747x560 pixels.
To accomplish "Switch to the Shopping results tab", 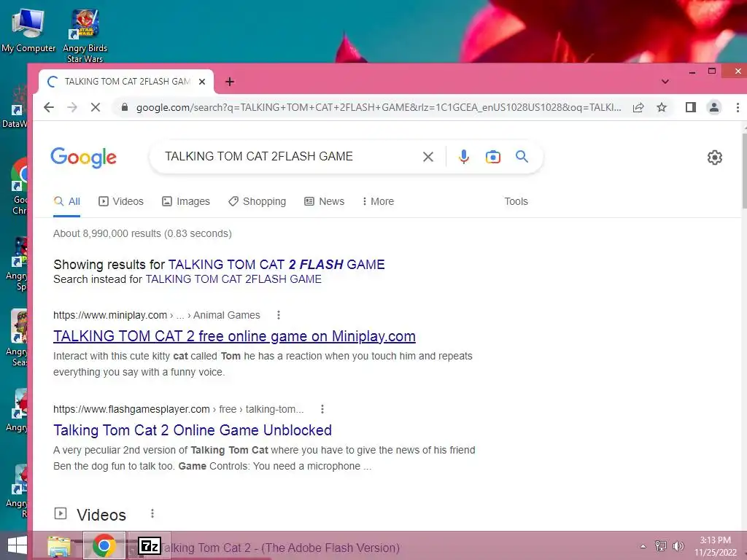I will pyautogui.click(x=257, y=201).
